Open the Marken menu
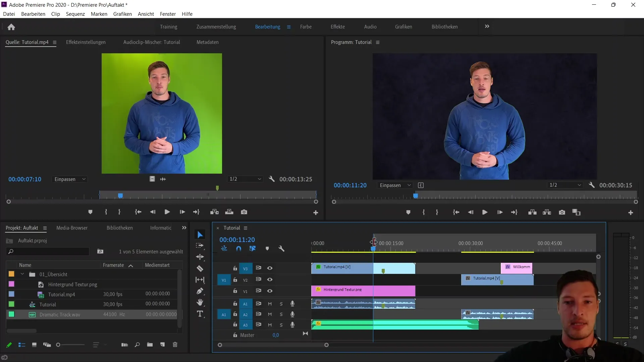The image size is (644, 362). (99, 14)
